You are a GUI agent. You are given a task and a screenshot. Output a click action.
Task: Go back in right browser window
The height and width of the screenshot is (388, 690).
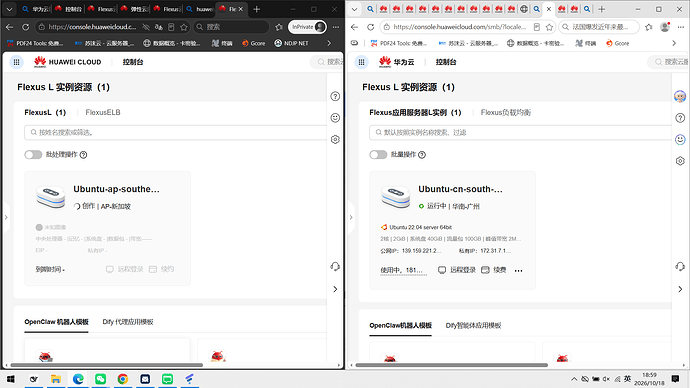click(x=355, y=27)
